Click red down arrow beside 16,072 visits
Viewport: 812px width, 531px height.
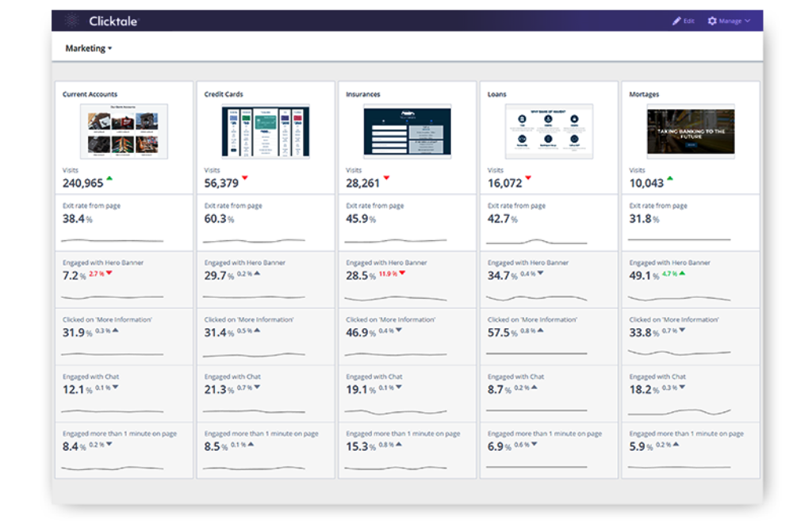point(528,178)
